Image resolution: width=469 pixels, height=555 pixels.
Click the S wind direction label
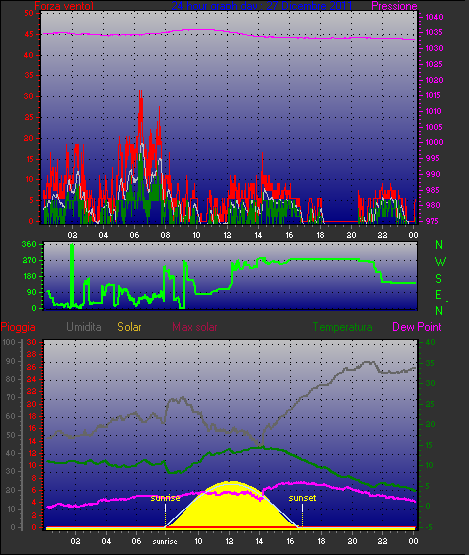tap(439, 279)
